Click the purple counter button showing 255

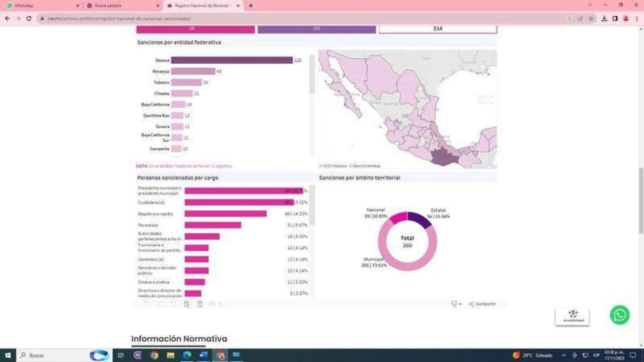coord(317,29)
